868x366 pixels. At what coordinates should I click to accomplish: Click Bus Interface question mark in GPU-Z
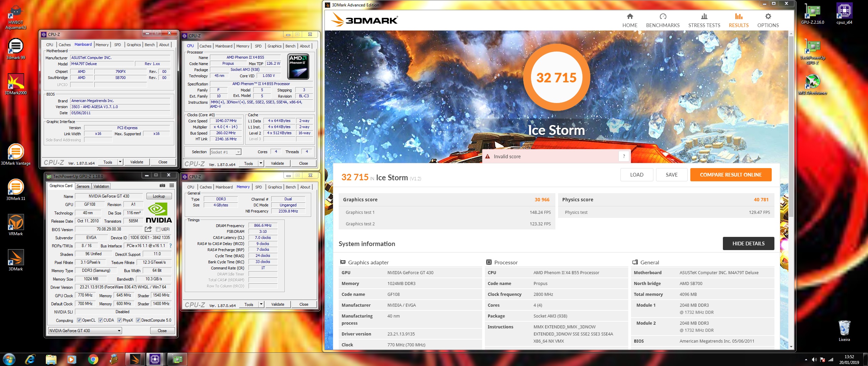171,246
